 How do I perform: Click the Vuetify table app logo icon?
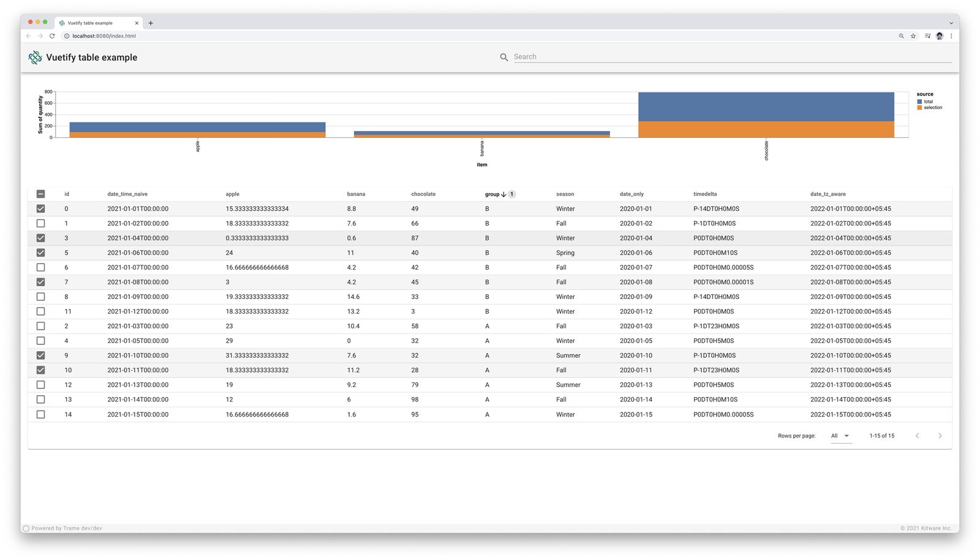pyautogui.click(x=35, y=58)
